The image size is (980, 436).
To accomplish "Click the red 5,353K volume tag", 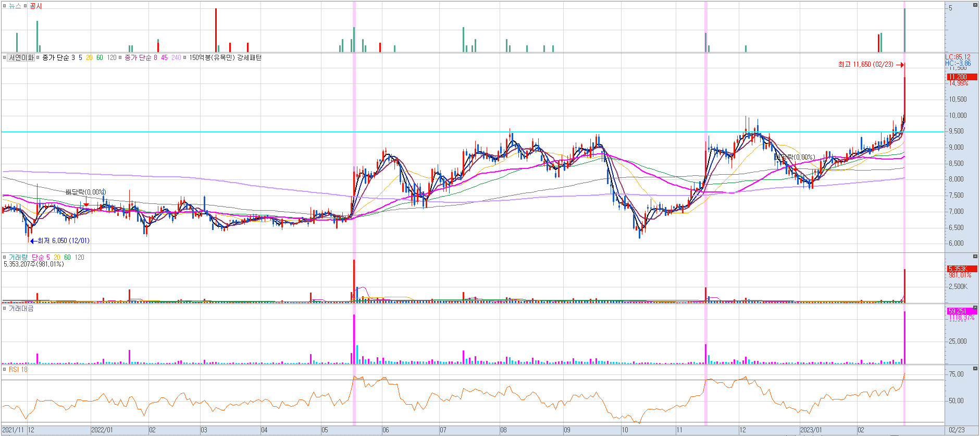I will (x=962, y=269).
